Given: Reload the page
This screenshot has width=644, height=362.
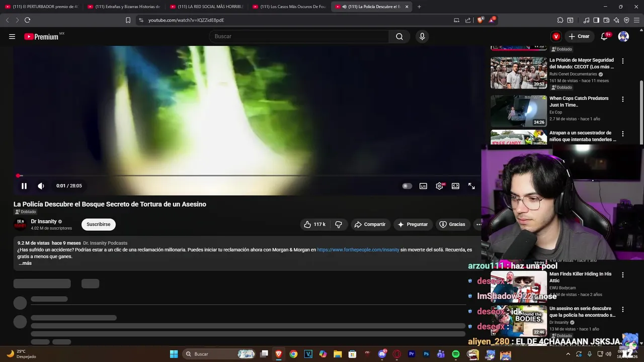Looking at the screenshot, I should point(27,20).
